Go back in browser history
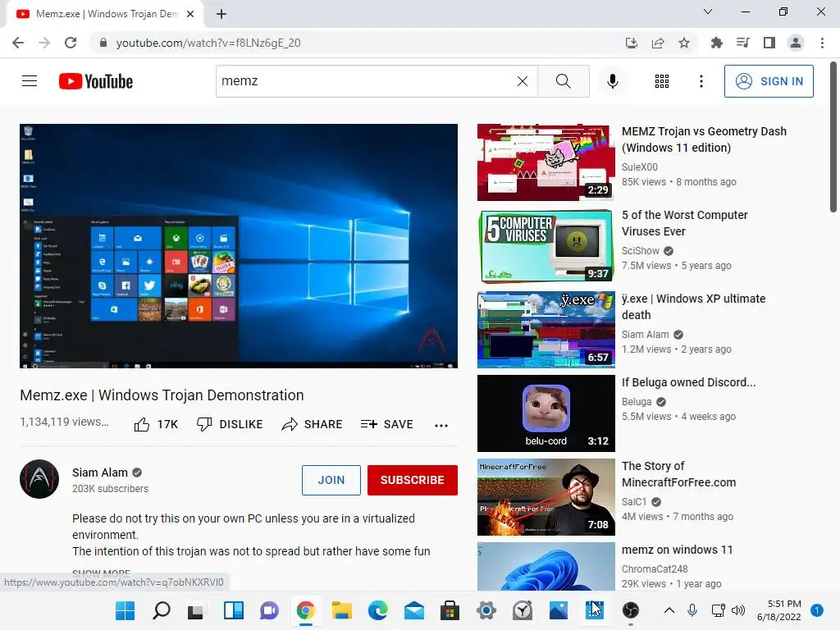The width and height of the screenshot is (840, 630). point(18,43)
